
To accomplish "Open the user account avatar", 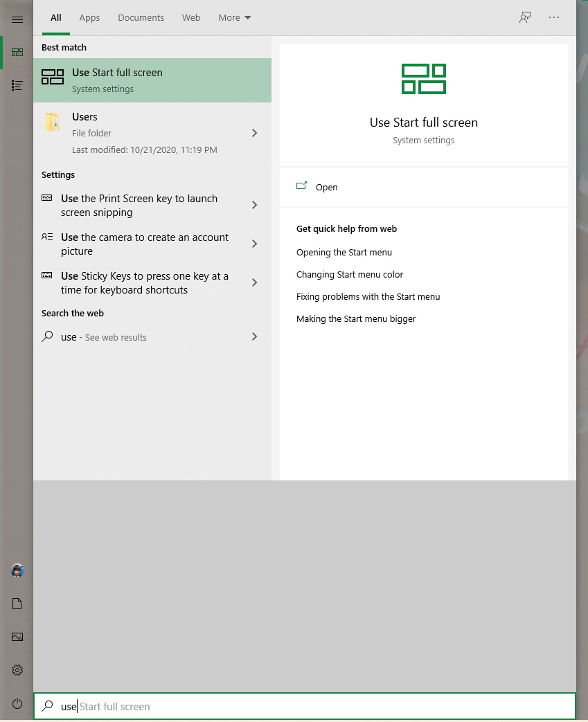I will tap(17, 570).
